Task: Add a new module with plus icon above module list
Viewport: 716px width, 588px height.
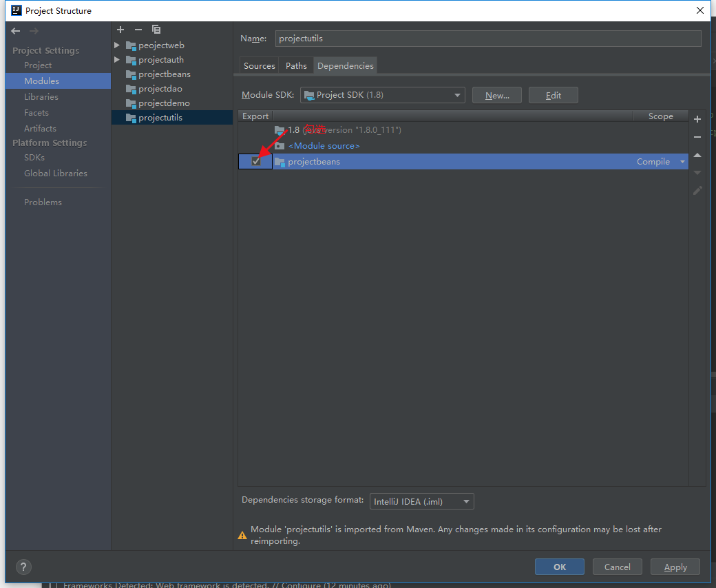Action: [x=120, y=30]
